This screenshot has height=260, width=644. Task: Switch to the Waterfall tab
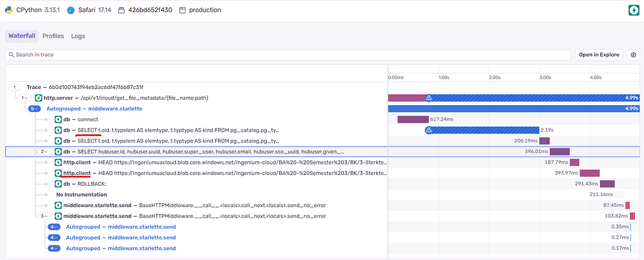[x=22, y=35]
